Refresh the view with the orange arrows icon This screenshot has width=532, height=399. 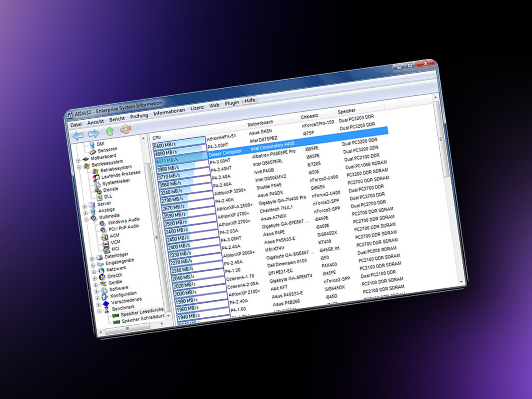(x=126, y=129)
